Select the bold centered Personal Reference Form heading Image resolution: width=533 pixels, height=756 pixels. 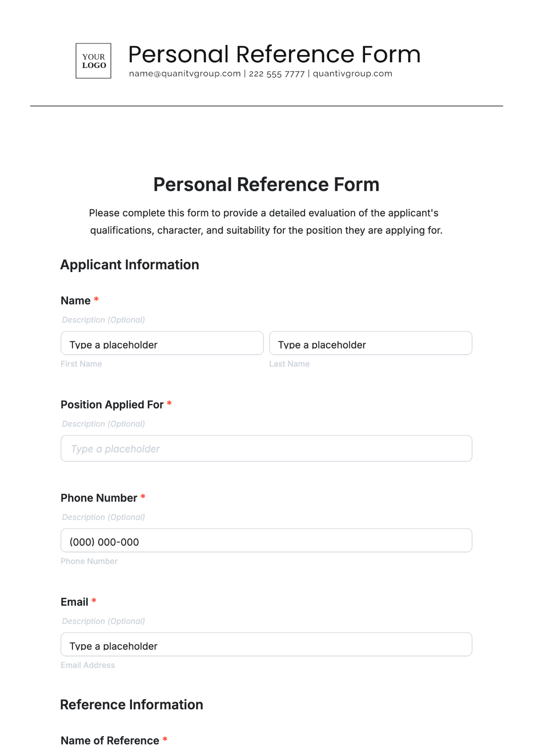266,184
